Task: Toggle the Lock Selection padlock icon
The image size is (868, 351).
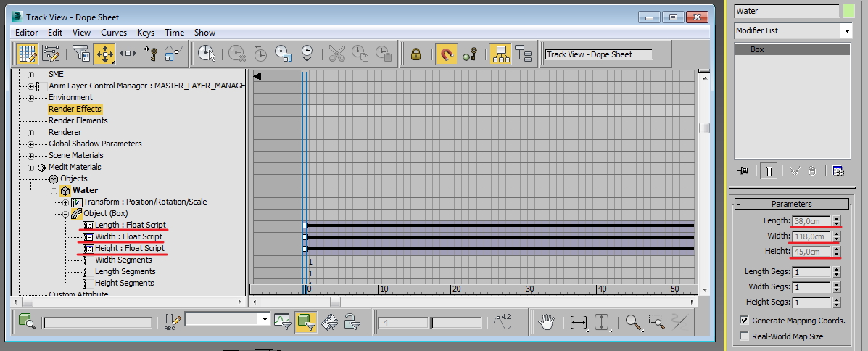Action: tap(416, 54)
